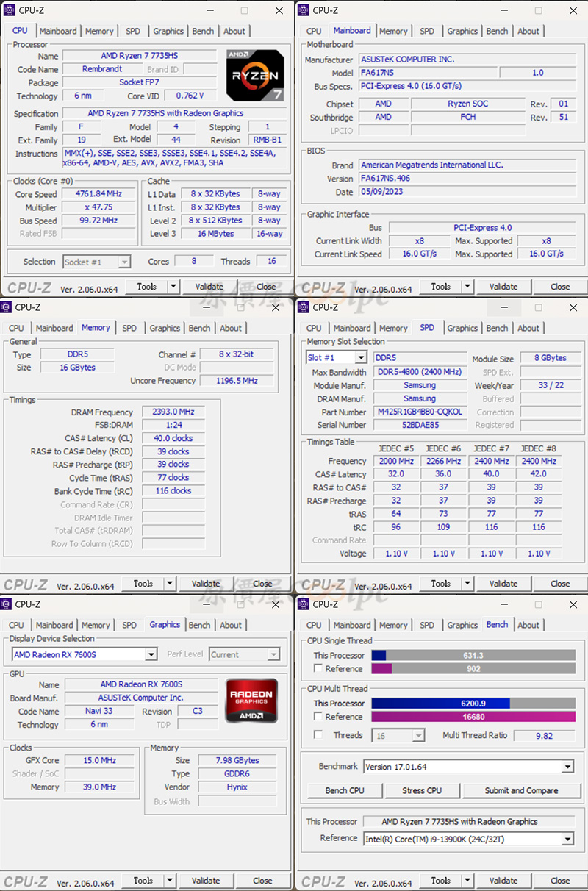Viewport: 588px width, 891px height.
Task: Start the Stress CPU test
Action: pyautogui.click(x=423, y=791)
